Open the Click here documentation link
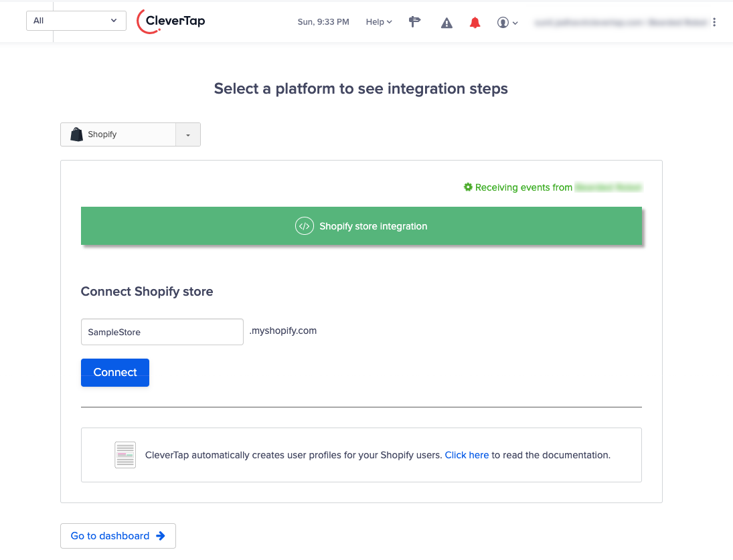The height and width of the screenshot is (560, 733). click(467, 456)
